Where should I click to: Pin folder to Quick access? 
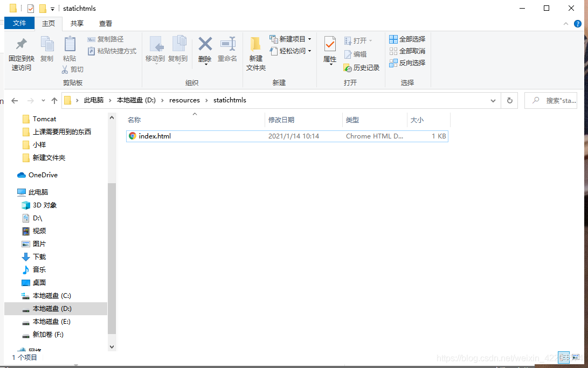[22, 53]
